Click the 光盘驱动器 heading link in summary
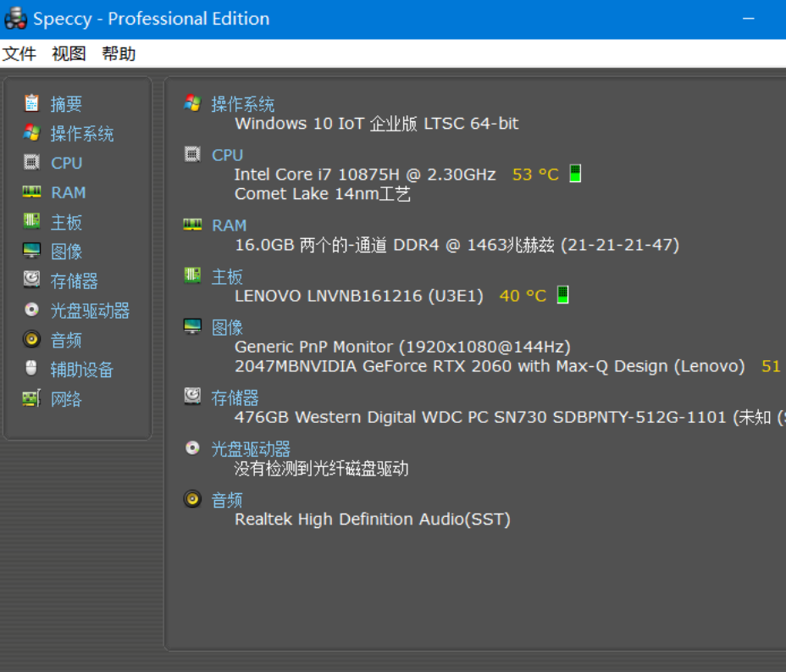The width and height of the screenshot is (786, 672). pos(252,449)
